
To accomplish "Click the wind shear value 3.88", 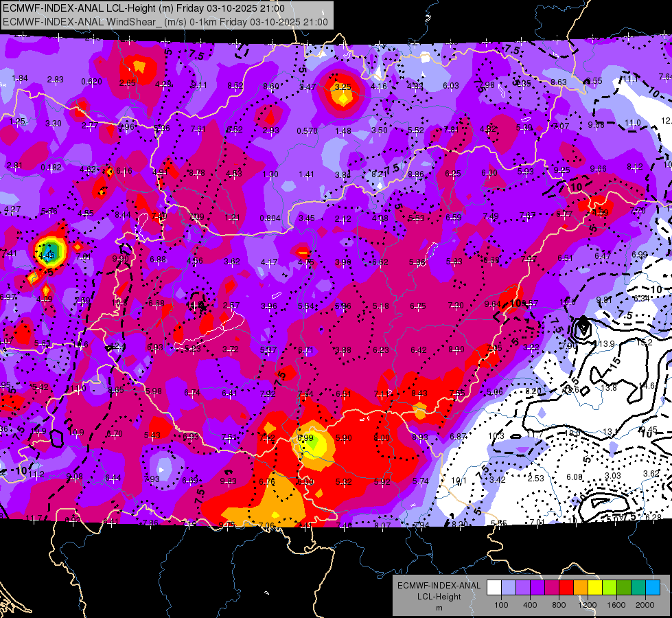I will 343,350.
